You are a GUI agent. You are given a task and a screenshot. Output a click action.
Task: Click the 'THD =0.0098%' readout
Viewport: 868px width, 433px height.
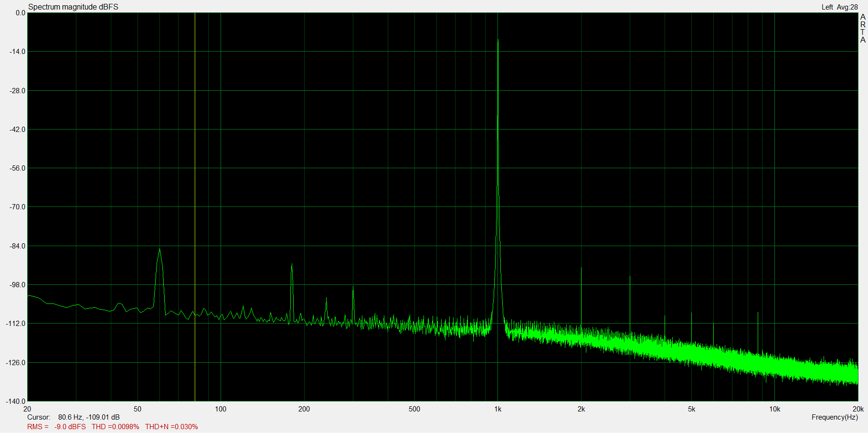(x=116, y=427)
